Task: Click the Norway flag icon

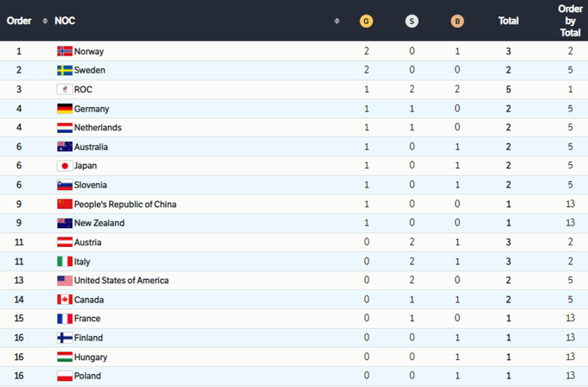Action: [x=64, y=52]
